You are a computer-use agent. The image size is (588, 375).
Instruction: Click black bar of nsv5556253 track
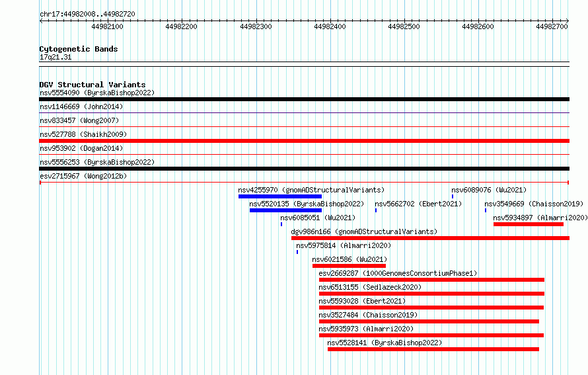click(304, 169)
